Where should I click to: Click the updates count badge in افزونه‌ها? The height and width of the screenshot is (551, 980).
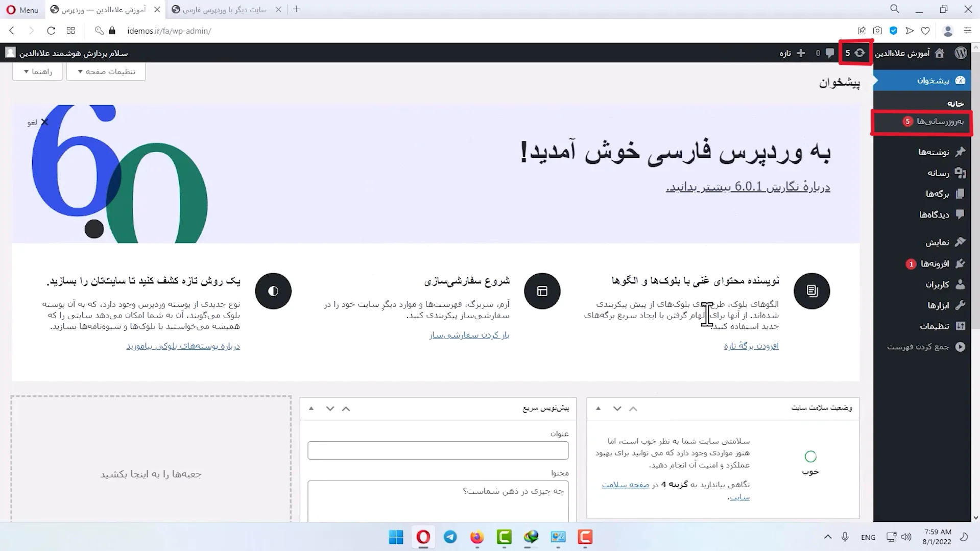[911, 264]
